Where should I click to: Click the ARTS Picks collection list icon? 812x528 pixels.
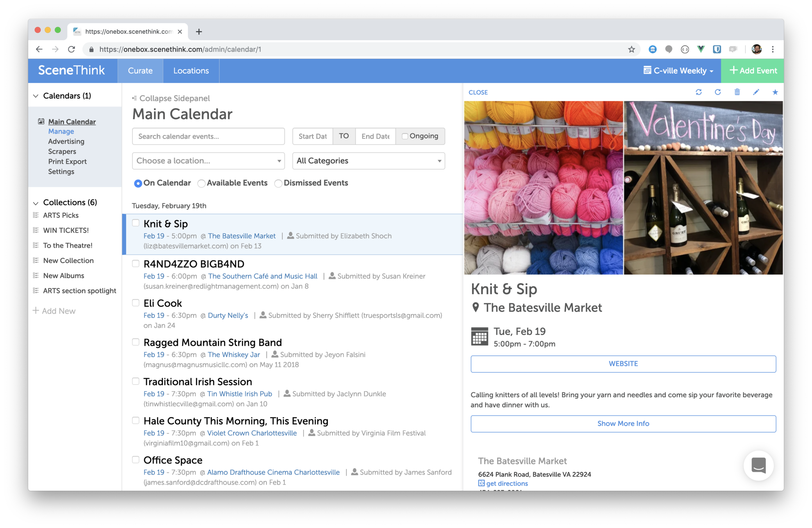click(36, 215)
